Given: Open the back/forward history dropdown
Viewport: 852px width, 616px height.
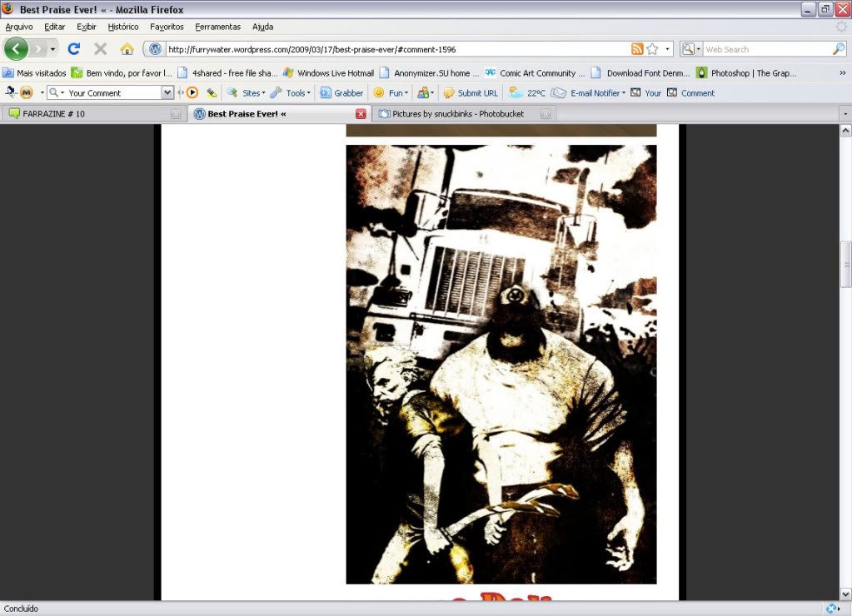Looking at the screenshot, I should click(x=52, y=49).
